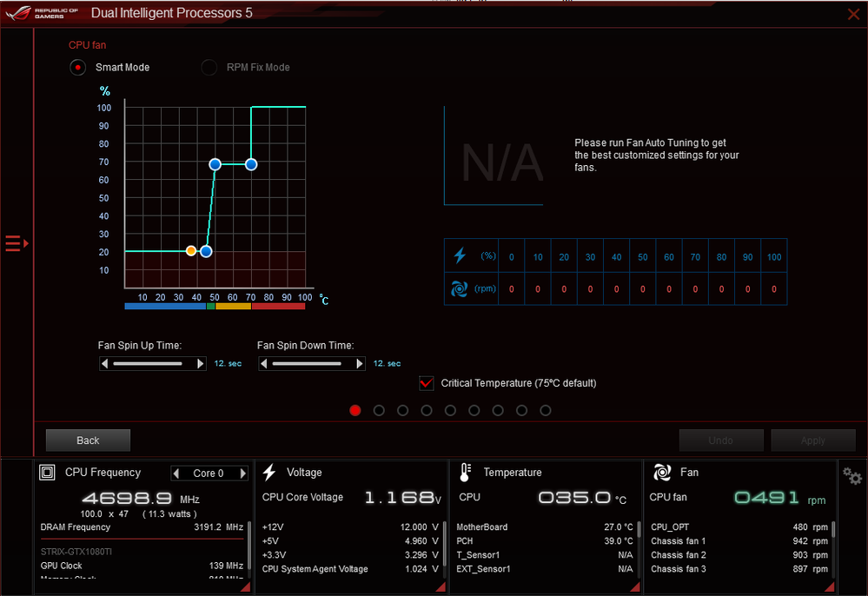The height and width of the screenshot is (596, 868).
Task: Click the 100 percent cell in power table
Action: click(774, 257)
